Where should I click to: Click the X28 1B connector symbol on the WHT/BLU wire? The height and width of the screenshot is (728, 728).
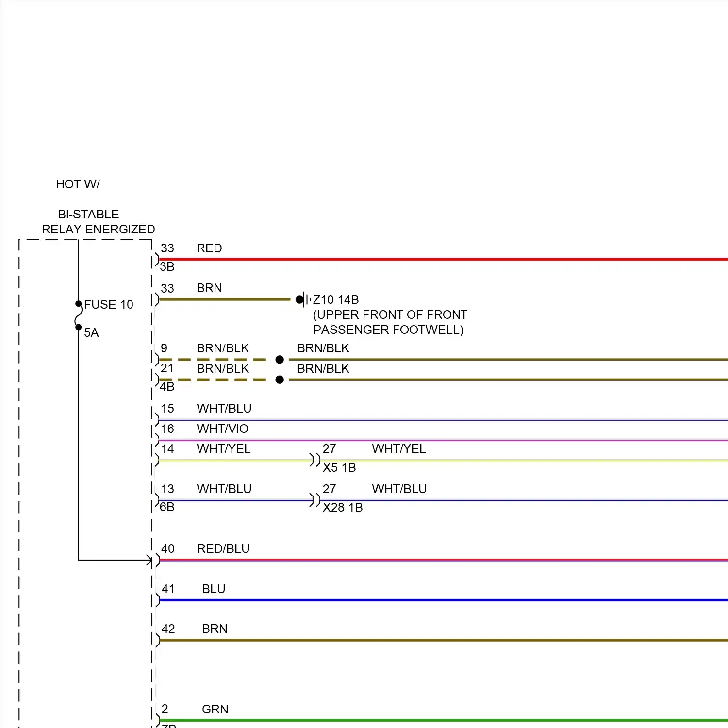(x=315, y=500)
